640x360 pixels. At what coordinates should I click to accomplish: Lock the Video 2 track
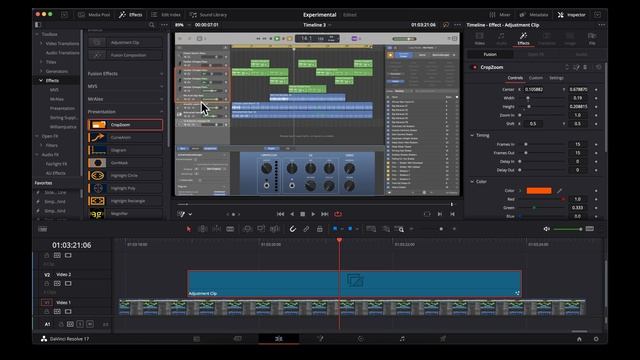click(x=47, y=283)
